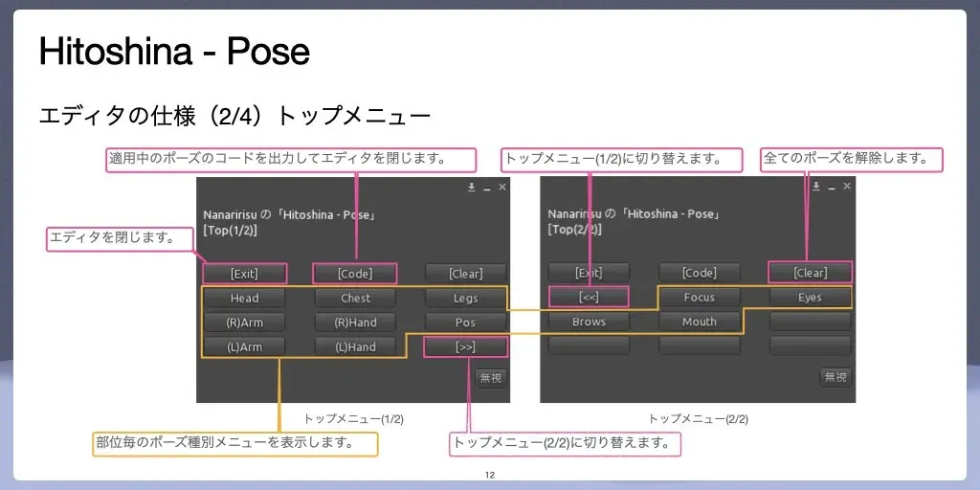Open the Eyes pose menu
980x490 pixels.
810,298
